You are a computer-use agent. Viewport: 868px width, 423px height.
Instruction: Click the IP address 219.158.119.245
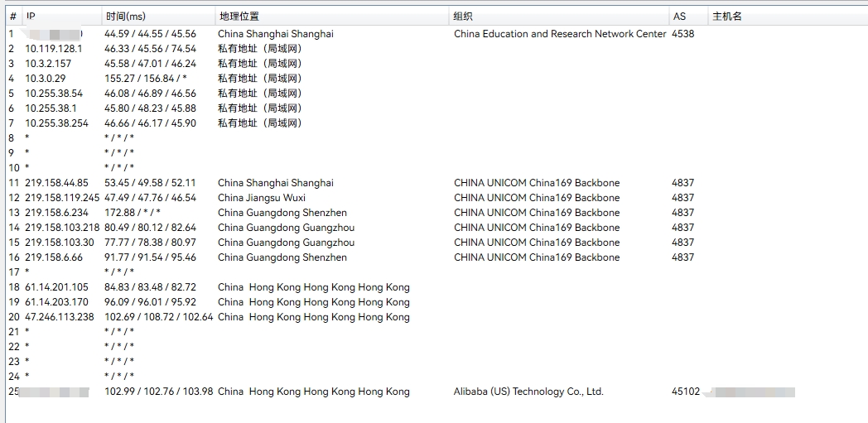(62, 198)
